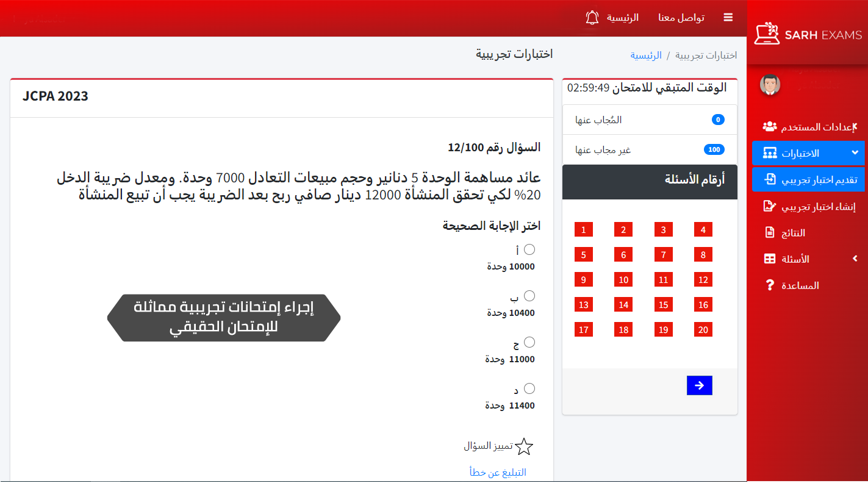This screenshot has height=483, width=868.
Task: Click the SARH EXAMS logo
Action: click(807, 34)
